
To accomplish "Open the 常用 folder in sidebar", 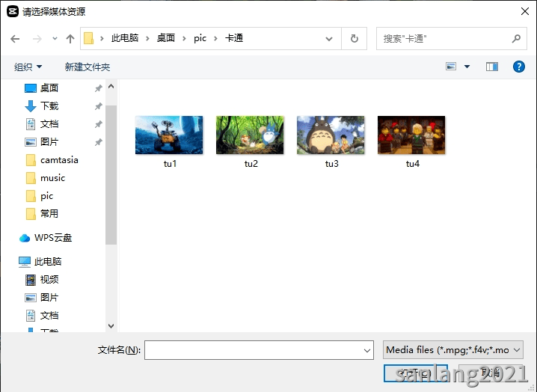I will click(49, 213).
